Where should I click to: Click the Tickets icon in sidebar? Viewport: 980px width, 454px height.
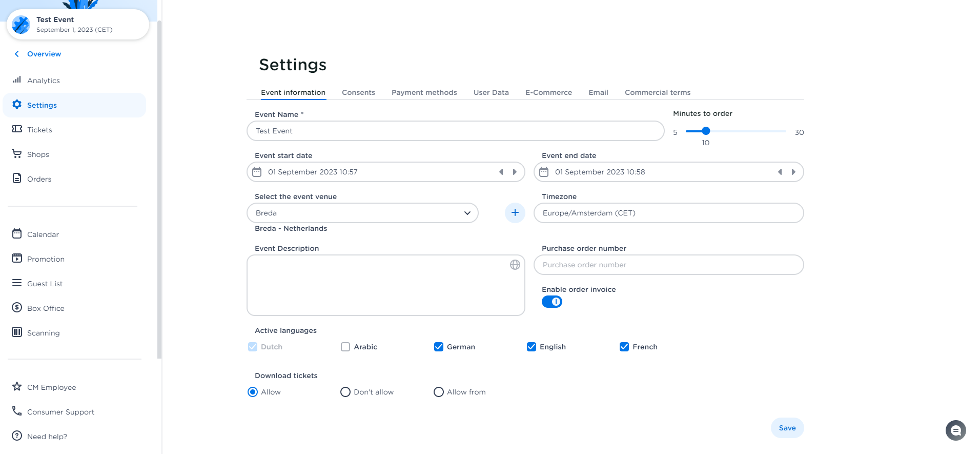[x=17, y=129]
